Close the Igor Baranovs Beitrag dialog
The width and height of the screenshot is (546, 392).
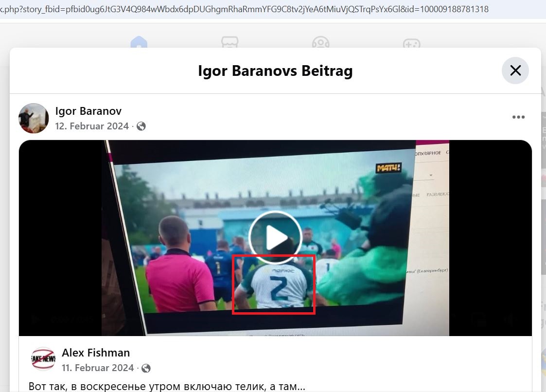515,71
